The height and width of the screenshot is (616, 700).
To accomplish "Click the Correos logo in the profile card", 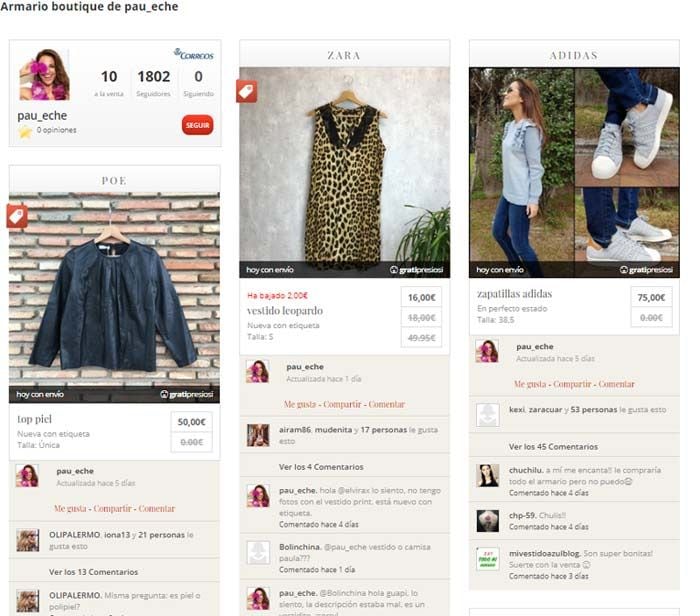I will pyautogui.click(x=194, y=54).
